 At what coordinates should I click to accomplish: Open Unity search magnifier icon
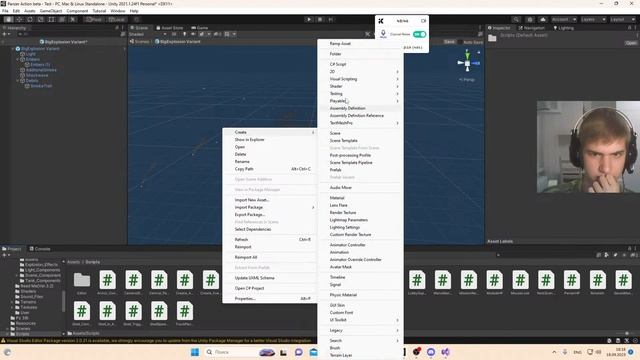tap(516, 19)
